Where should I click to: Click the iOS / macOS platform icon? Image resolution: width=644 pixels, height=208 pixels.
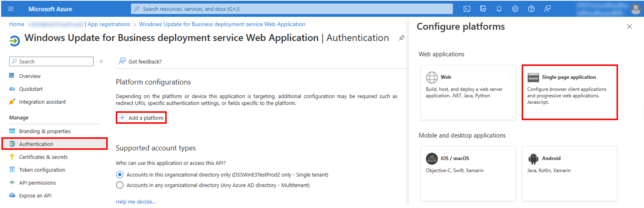[x=432, y=159]
